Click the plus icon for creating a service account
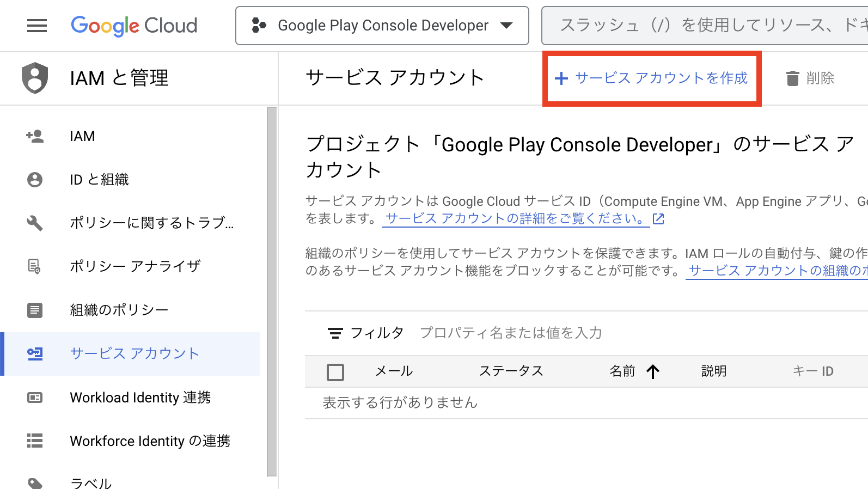Screen dimensions: 868x489 point(561,78)
